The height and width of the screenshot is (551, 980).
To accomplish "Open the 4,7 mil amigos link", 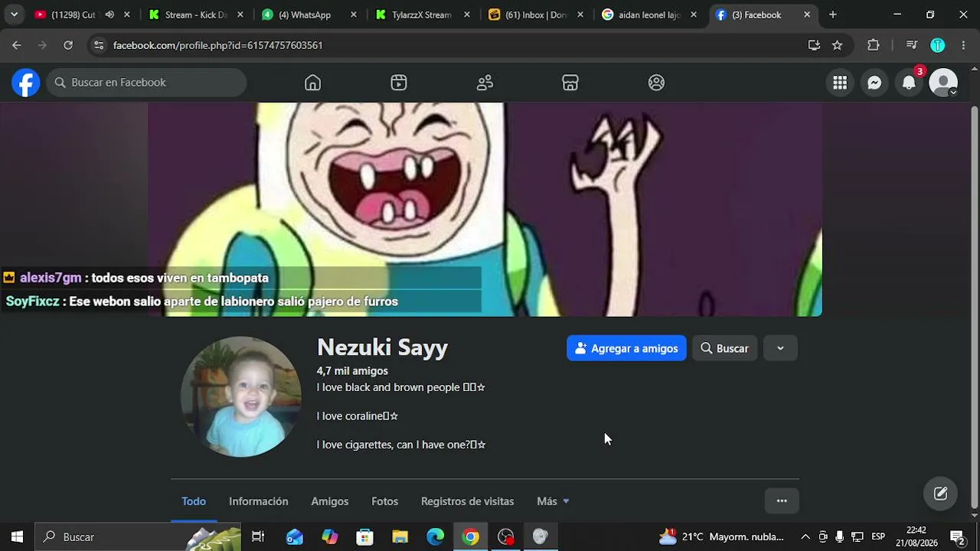I will pyautogui.click(x=352, y=371).
